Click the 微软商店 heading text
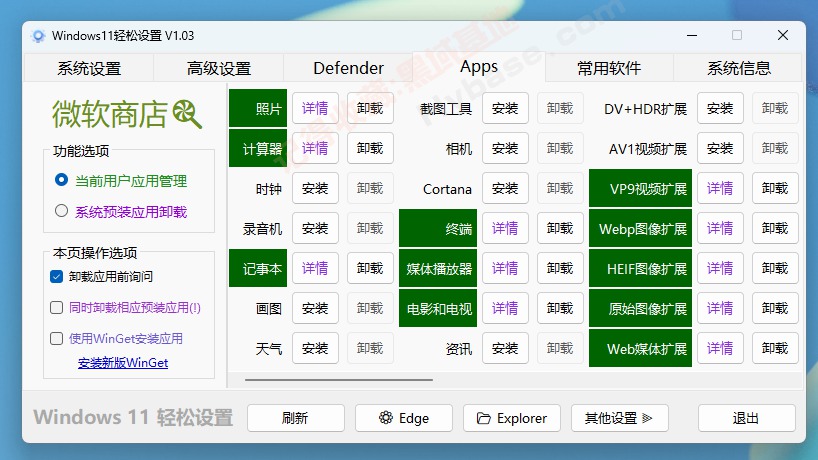 [110, 114]
